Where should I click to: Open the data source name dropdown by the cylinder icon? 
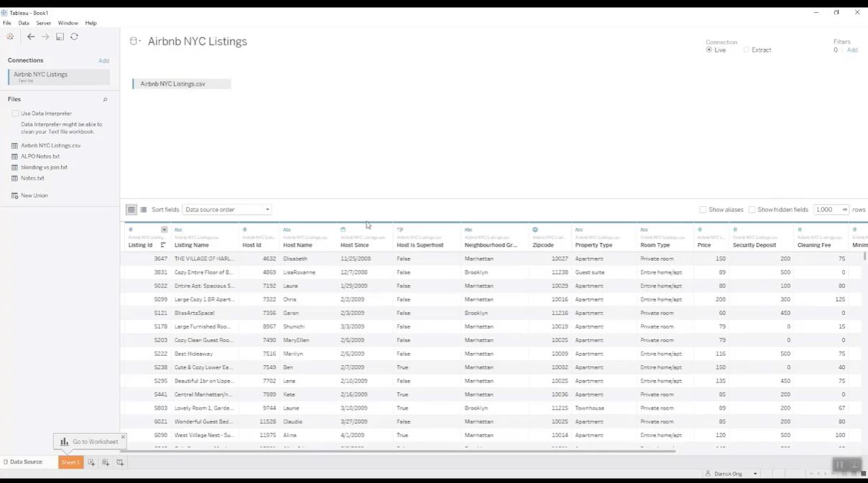[135, 42]
